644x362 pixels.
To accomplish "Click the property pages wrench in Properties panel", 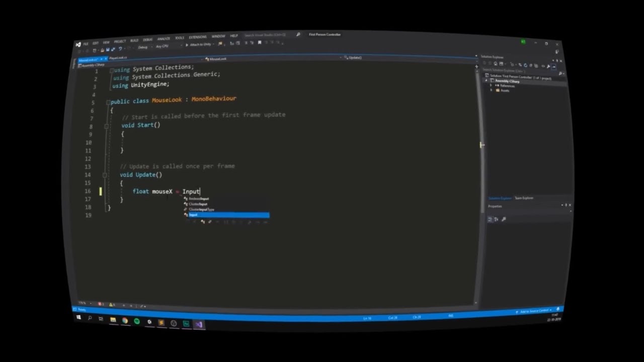I will tap(504, 219).
